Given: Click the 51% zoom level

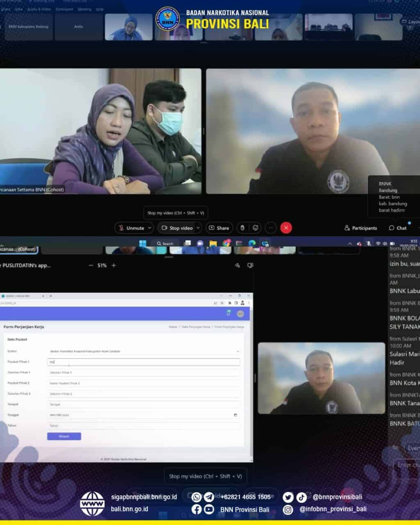Looking at the screenshot, I should [102, 265].
